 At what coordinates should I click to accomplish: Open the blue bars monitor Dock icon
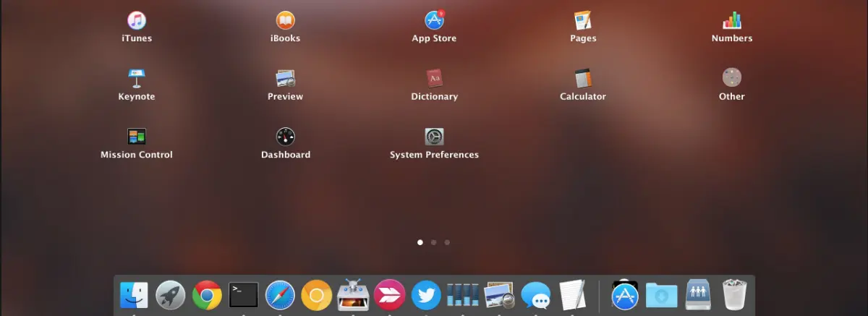pyautogui.click(x=463, y=295)
